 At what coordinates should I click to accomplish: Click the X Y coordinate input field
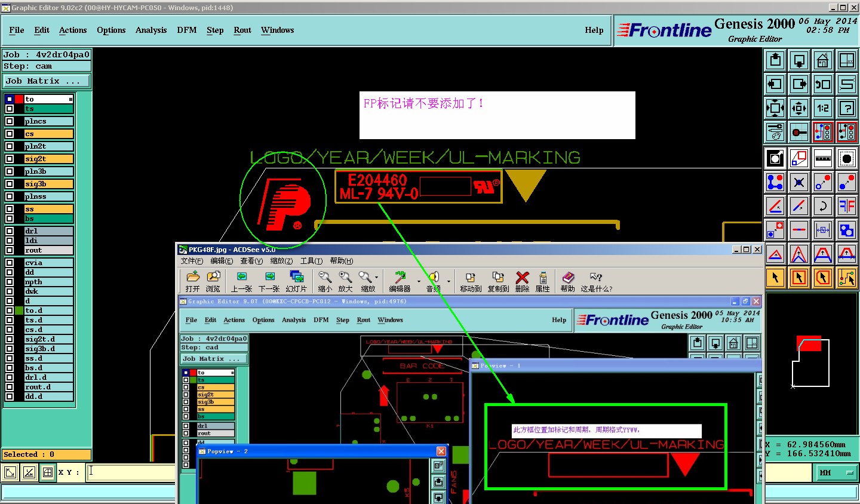click(x=131, y=472)
